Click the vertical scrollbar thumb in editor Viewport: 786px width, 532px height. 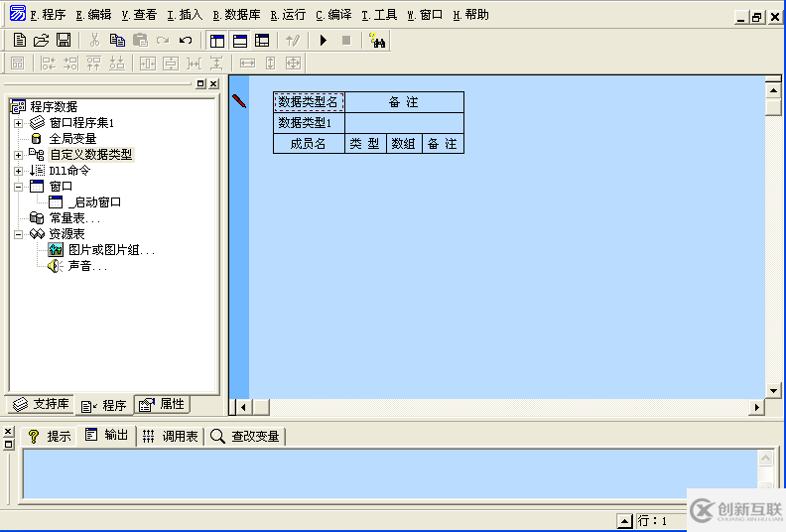point(773,107)
